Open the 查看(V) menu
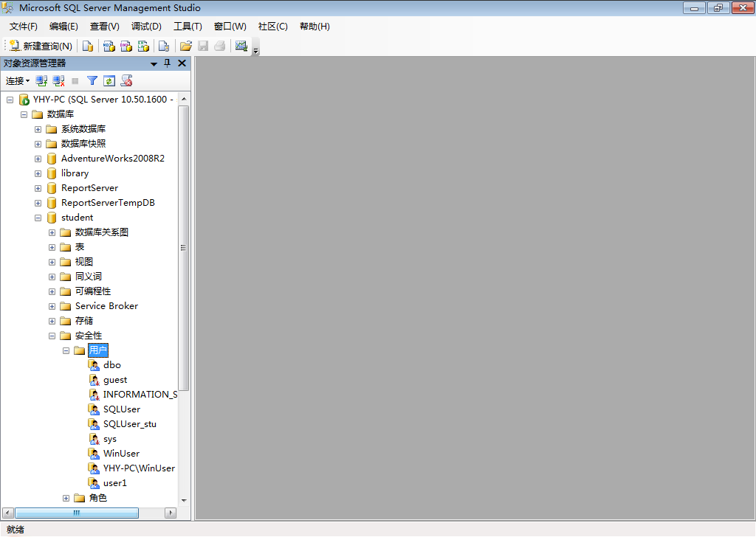Screen dimensions: 756x537 point(105,27)
